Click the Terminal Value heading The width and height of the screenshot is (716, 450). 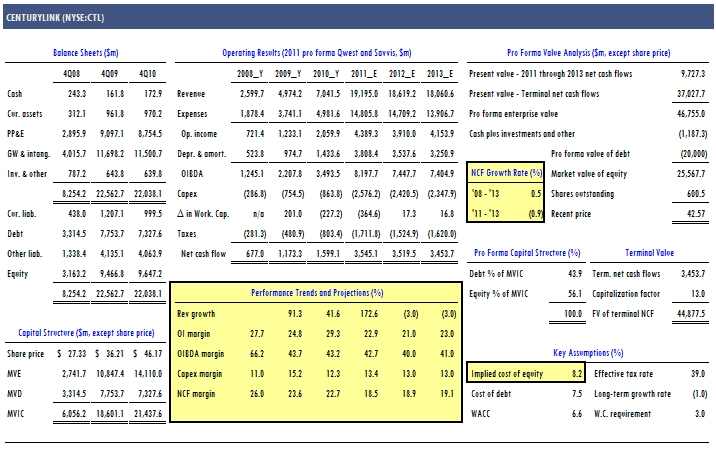(x=649, y=253)
